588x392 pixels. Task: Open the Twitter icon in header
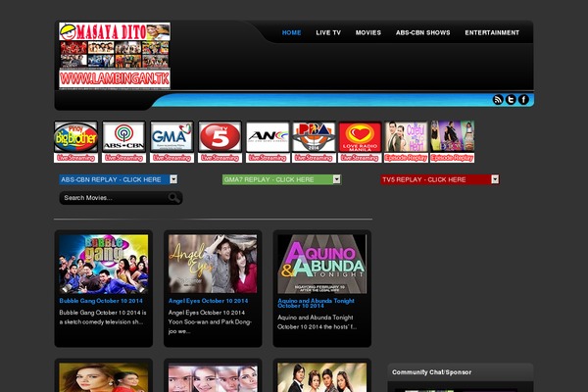coord(511,99)
